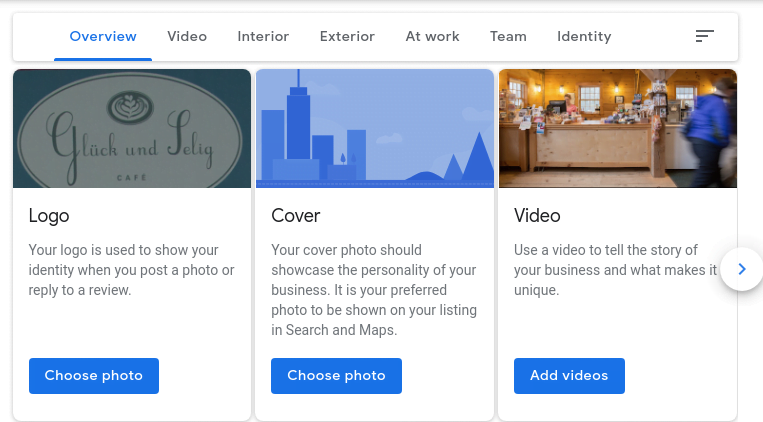Select the Interior tab
The height and width of the screenshot is (422, 763).
263,37
